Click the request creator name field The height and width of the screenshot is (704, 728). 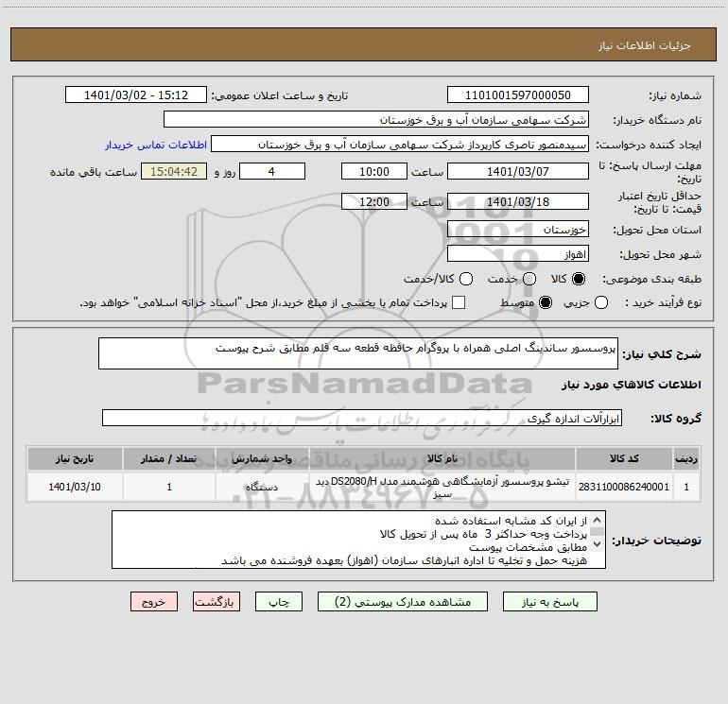(x=400, y=145)
